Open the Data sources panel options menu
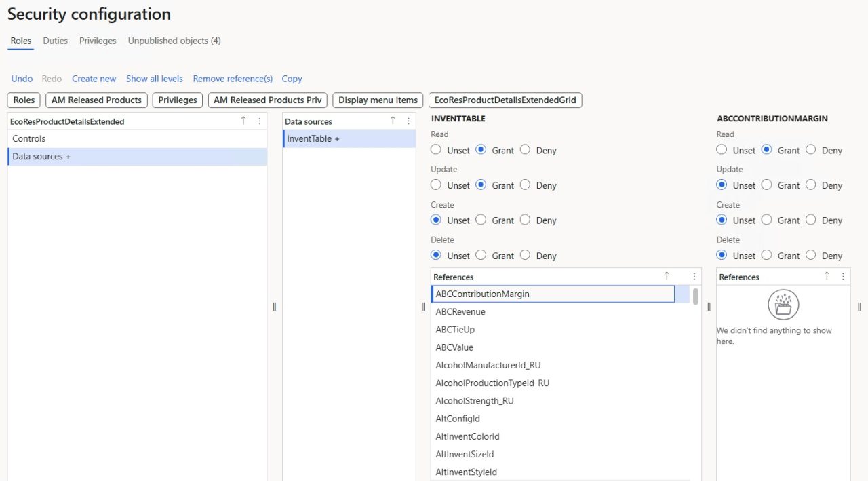 tap(408, 120)
